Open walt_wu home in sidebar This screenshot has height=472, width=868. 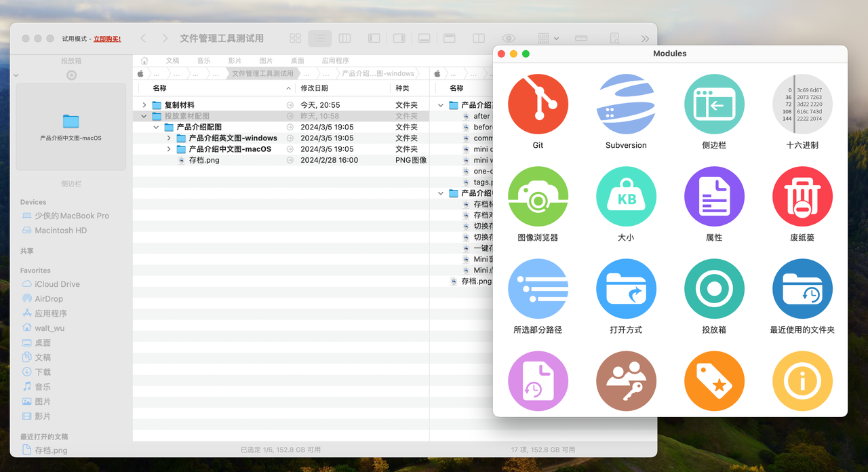(x=50, y=328)
